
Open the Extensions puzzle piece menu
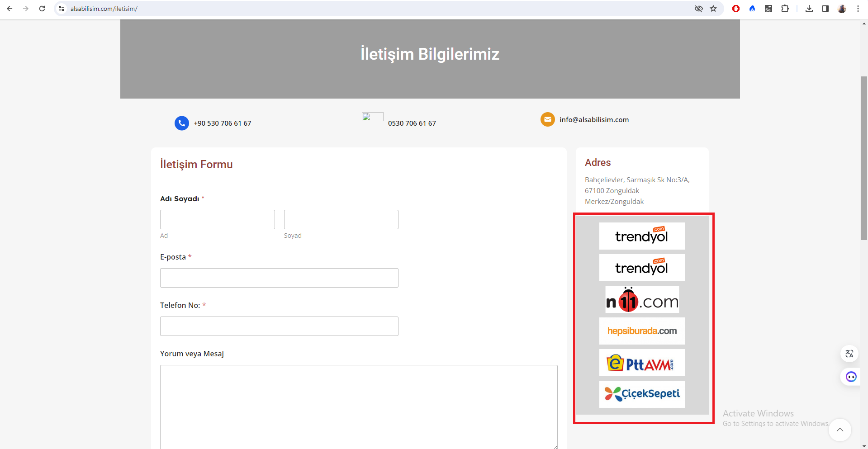coord(785,9)
